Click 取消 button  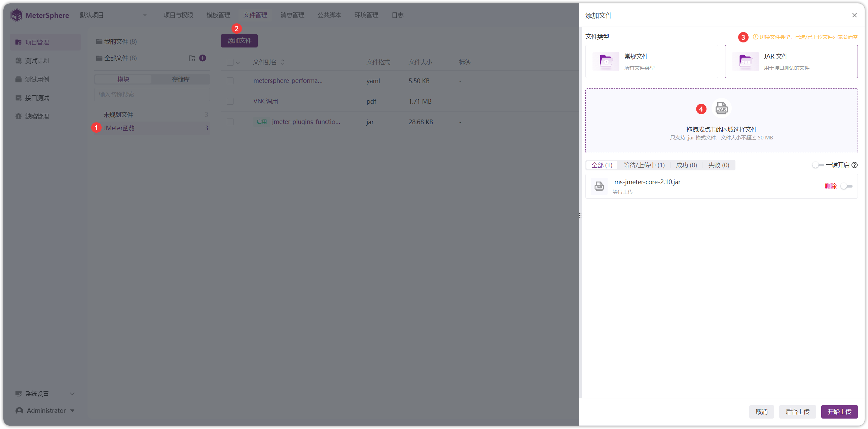pyautogui.click(x=762, y=411)
